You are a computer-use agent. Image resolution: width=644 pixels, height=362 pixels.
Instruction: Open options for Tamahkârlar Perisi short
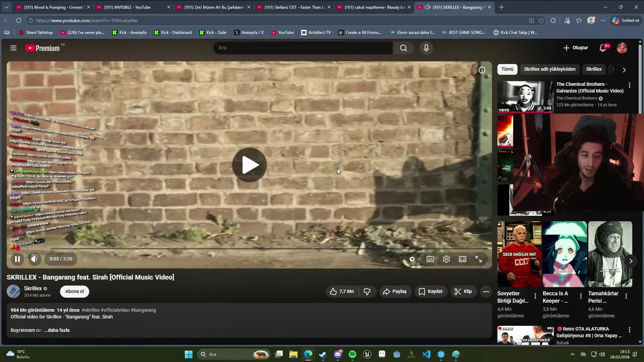[x=626, y=296]
